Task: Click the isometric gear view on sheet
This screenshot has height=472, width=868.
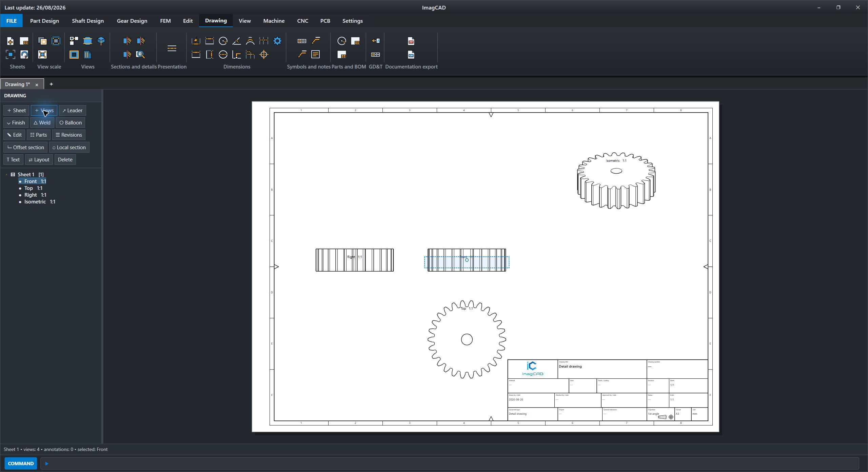Action: pos(616,181)
